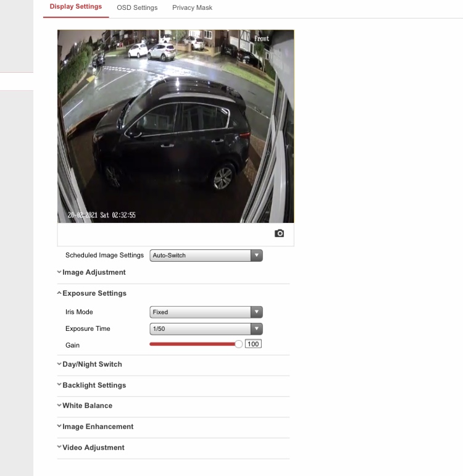The width and height of the screenshot is (463, 476).
Task: Change the Exposure Time dropdown value
Action: click(206, 328)
